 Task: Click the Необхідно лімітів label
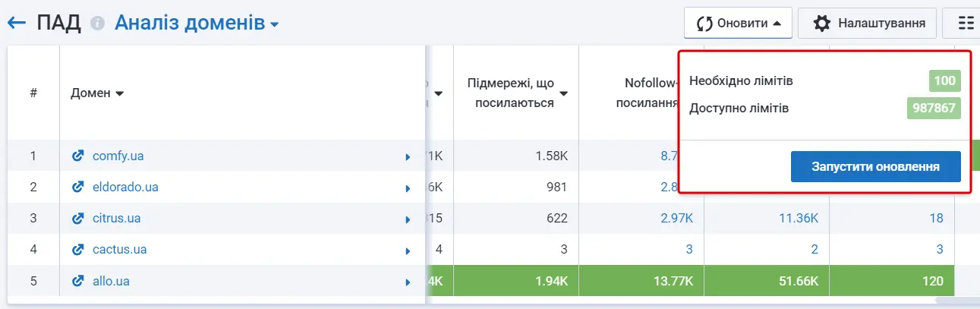click(x=742, y=81)
